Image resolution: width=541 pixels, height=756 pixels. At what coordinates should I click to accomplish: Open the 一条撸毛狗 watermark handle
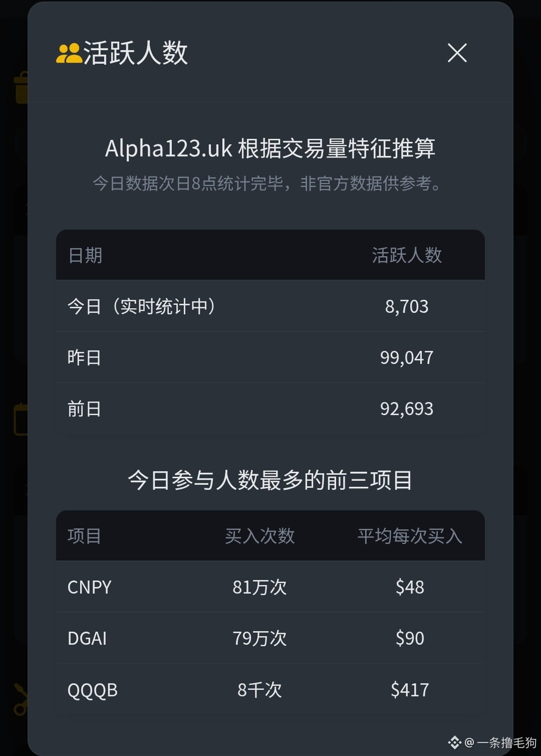tap(506, 742)
